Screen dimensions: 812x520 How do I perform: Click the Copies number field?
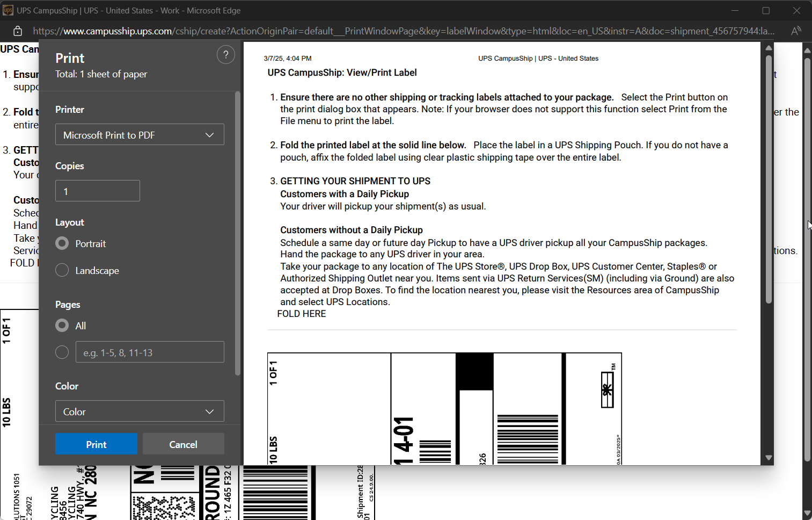[98, 191]
